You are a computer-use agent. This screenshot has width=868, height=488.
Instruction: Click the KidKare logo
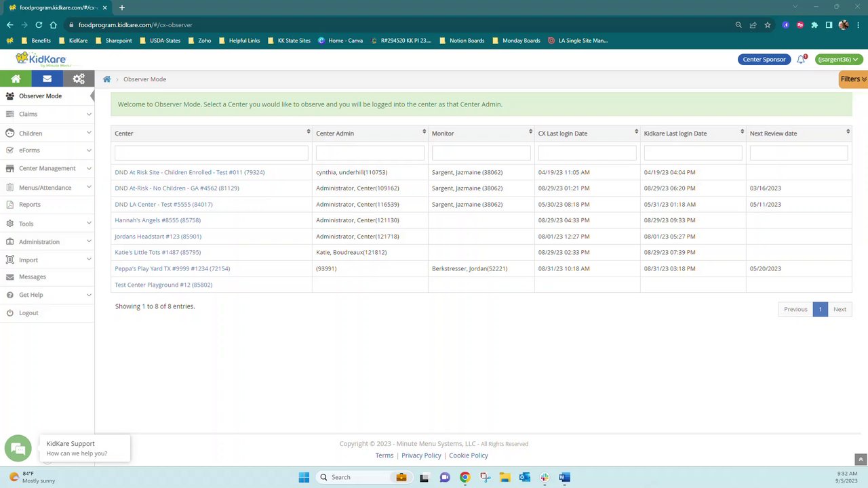point(41,59)
